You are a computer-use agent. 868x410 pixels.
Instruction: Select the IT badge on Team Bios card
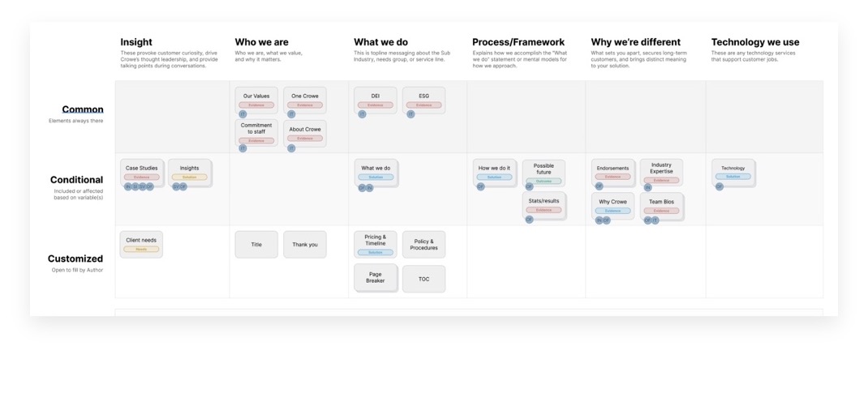click(655, 220)
